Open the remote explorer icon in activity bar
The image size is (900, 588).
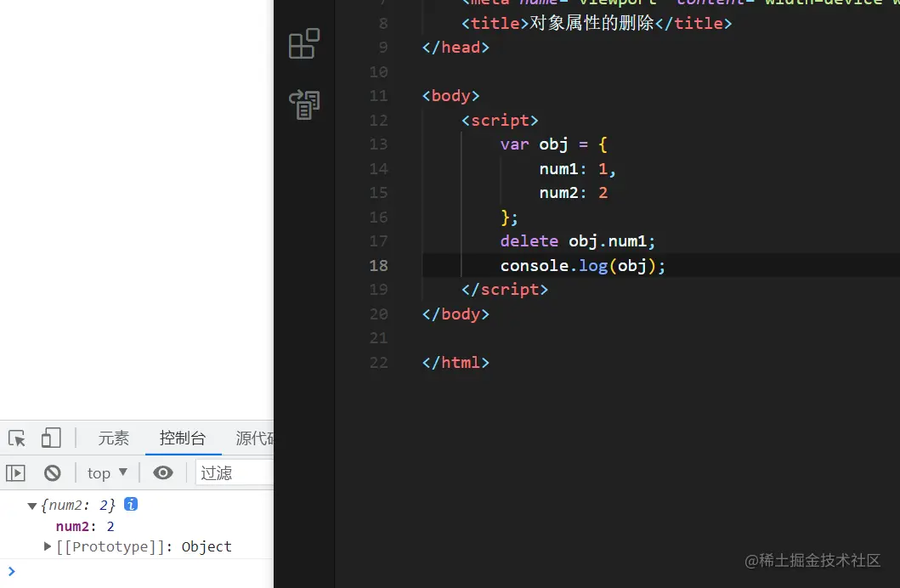[304, 105]
